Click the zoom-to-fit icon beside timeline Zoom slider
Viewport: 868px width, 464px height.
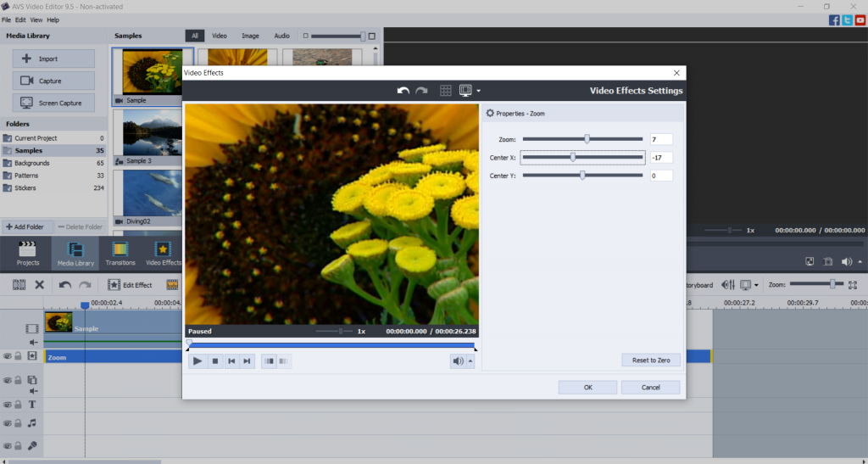pos(853,285)
